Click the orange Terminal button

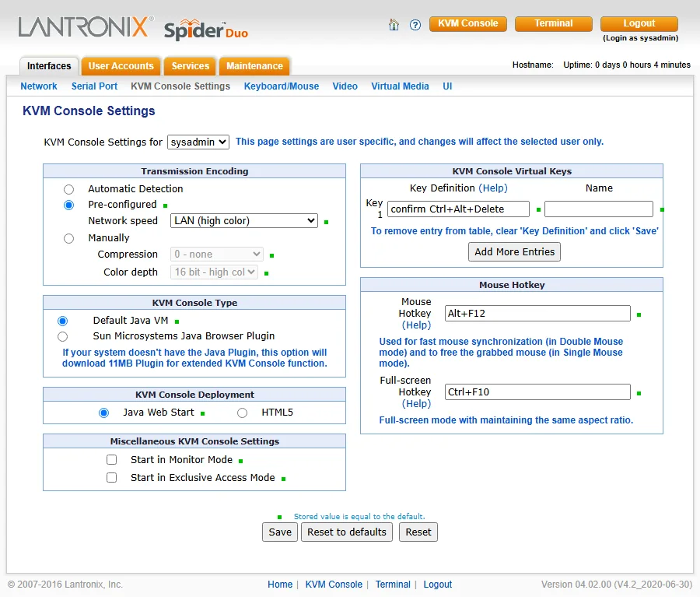point(554,23)
